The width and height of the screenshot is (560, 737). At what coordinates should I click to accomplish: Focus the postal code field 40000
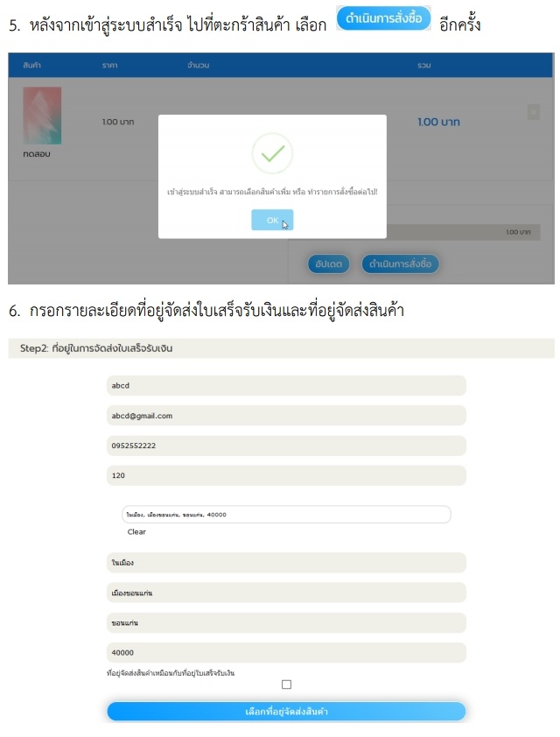click(x=286, y=652)
